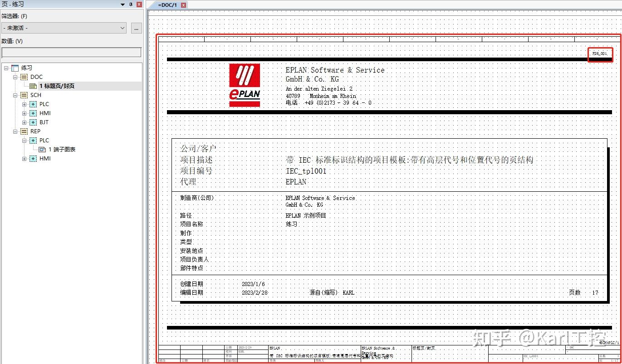This screenshot has width=622, height=364.
Task: Click the long project description text starting '带 IEC'
Action: click(409, 160)
